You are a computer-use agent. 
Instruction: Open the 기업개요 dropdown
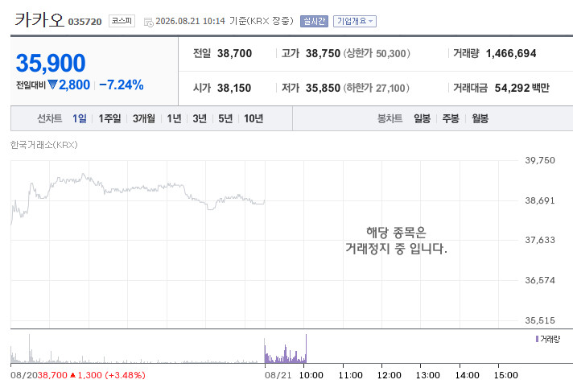tap(354, 21)
